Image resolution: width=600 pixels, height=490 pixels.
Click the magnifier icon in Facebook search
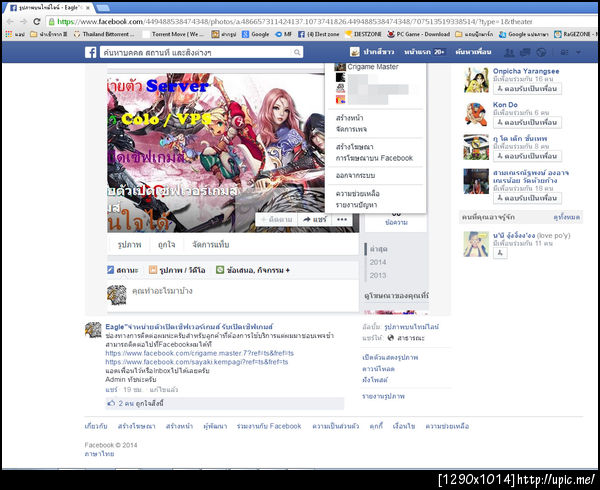pyautogui.click(x=297, y=52)
